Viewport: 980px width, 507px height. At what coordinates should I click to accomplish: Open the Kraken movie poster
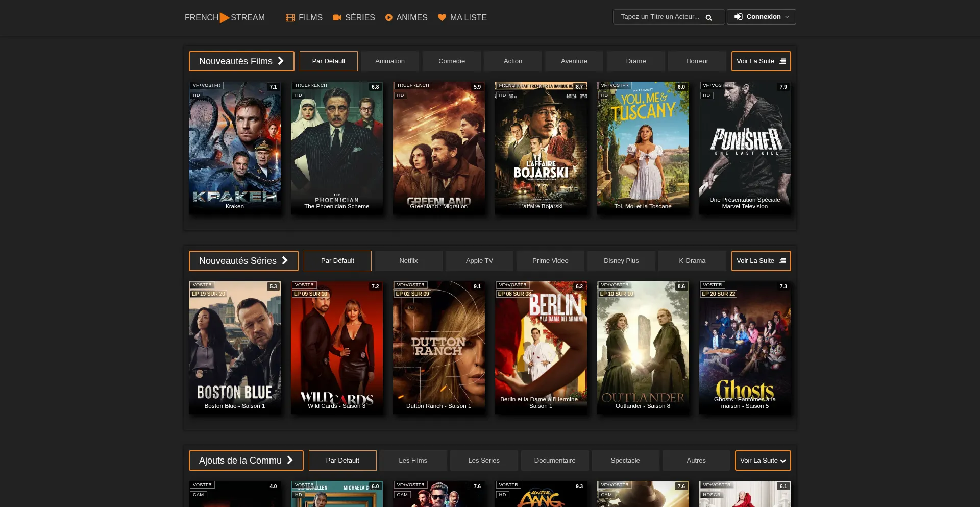click(x=235, y=148)
